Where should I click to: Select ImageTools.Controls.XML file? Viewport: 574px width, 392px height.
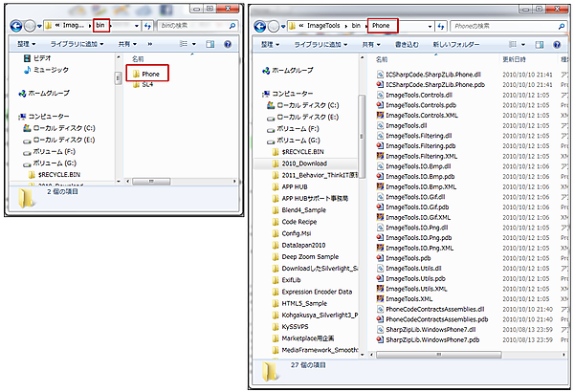pyautogui.click(x=417, y=116)
